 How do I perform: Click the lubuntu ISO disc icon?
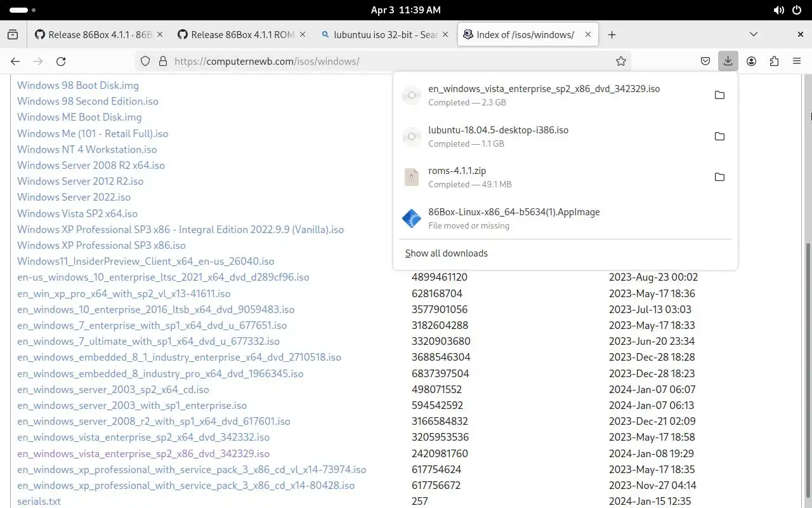412,137
